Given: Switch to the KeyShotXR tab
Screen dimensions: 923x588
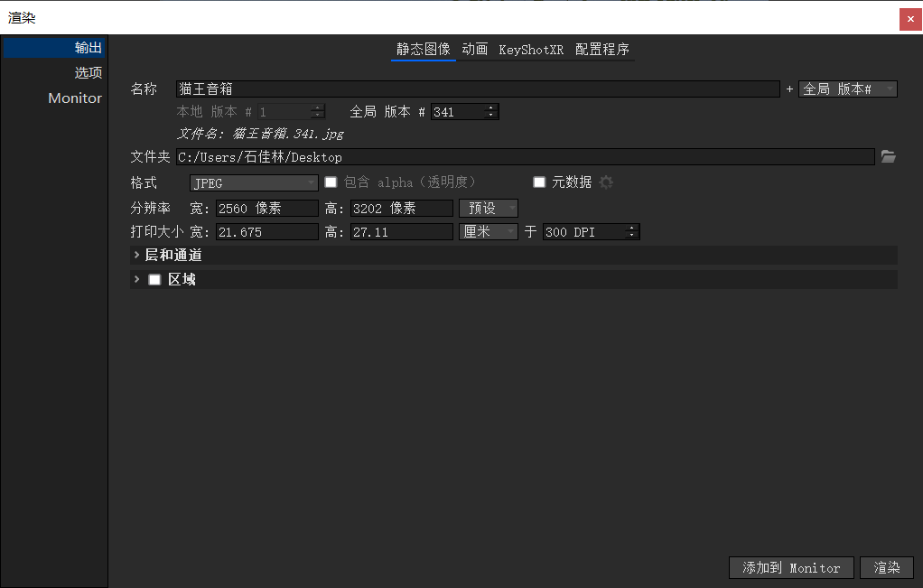Looking at the screenshot, I should point(531,50).
